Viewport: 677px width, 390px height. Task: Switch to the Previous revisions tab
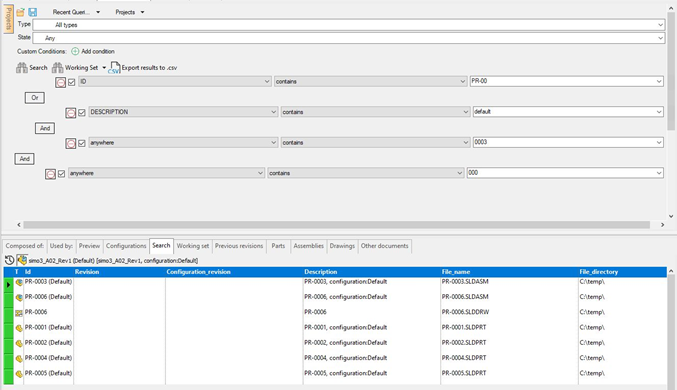point(239,246)
